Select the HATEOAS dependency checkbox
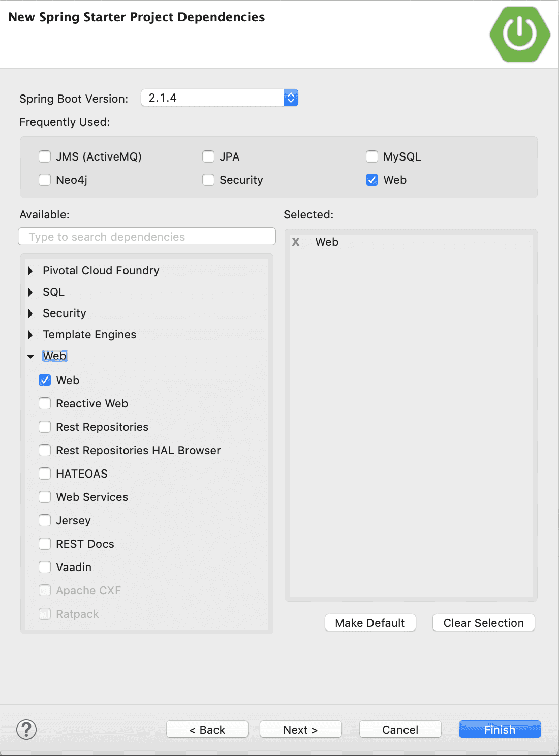Screen dimensions: 559x756 [x=45, y=473]
